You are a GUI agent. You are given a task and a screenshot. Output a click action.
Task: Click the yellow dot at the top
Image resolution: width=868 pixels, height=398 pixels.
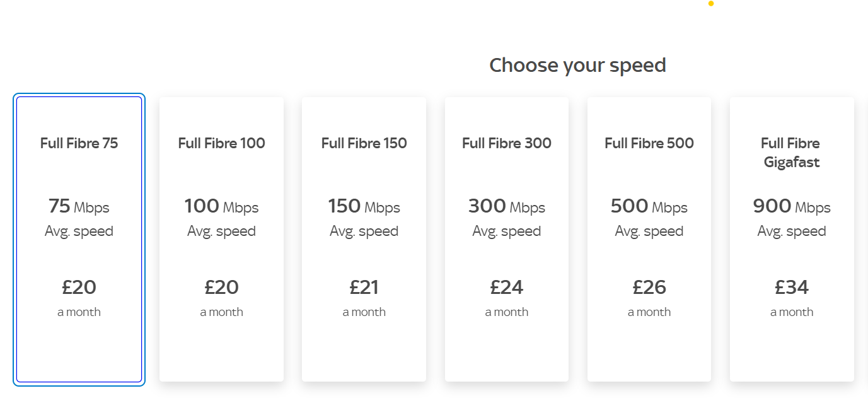(x=711, y=3)
